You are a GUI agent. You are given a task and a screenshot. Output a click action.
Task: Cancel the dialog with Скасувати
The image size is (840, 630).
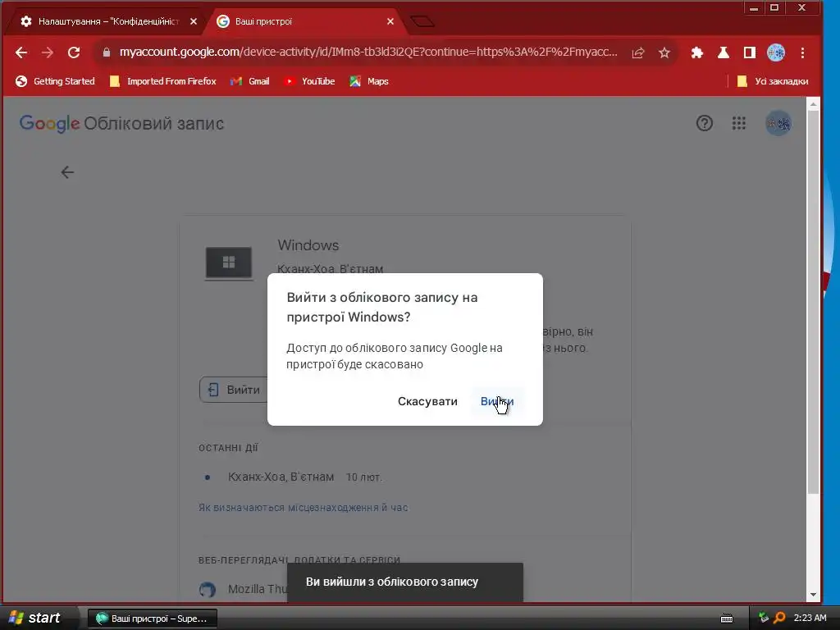pos(427,401)
